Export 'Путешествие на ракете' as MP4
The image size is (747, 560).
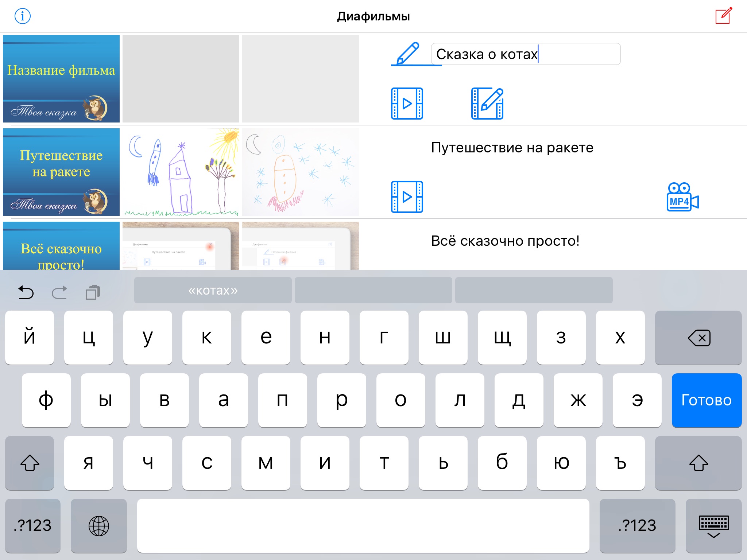(682, 197)
